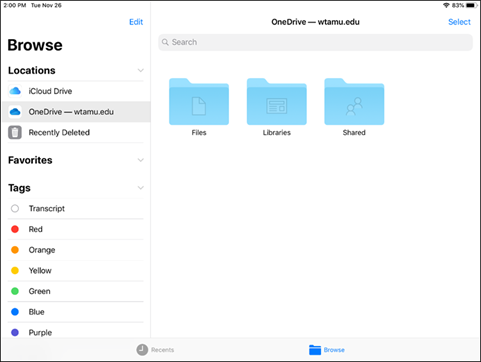
Task: Click the Files folder name
Action: [x=199, y=133]
